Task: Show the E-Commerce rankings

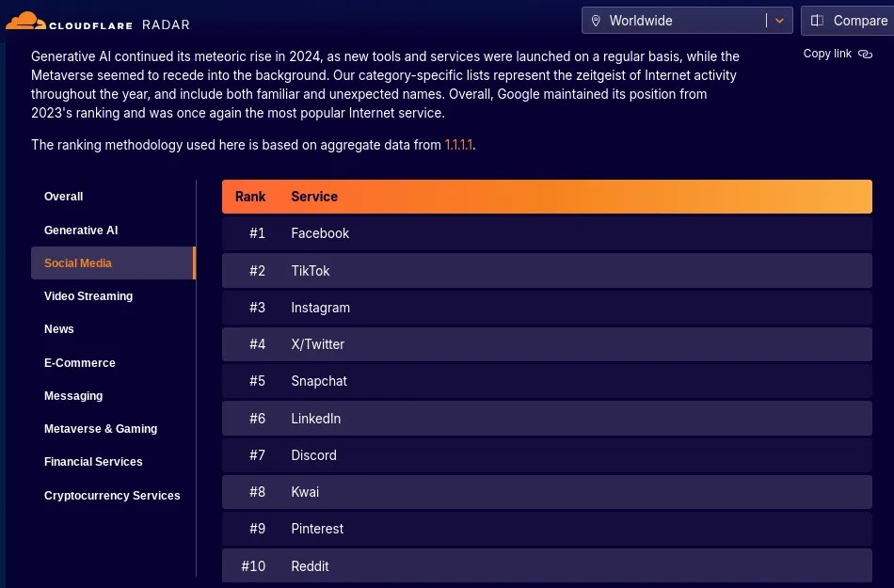Action: pyautogui.click(x=80, y=363)
